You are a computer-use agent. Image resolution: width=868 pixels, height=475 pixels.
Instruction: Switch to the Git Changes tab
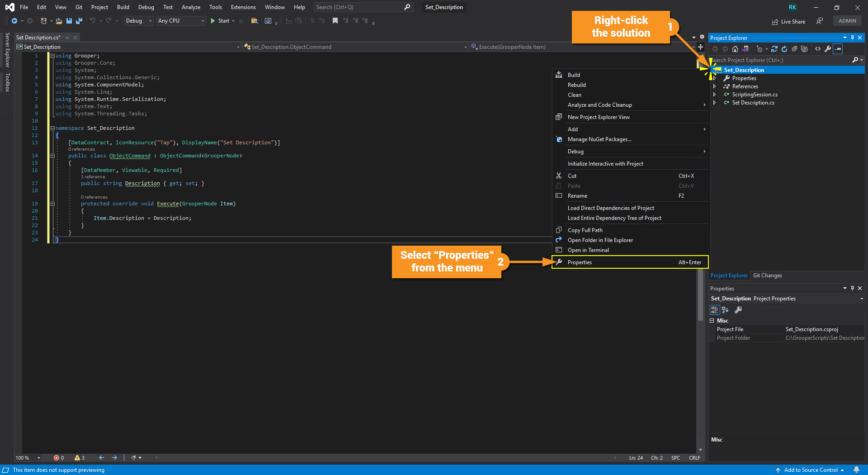[x=767, y=275]
